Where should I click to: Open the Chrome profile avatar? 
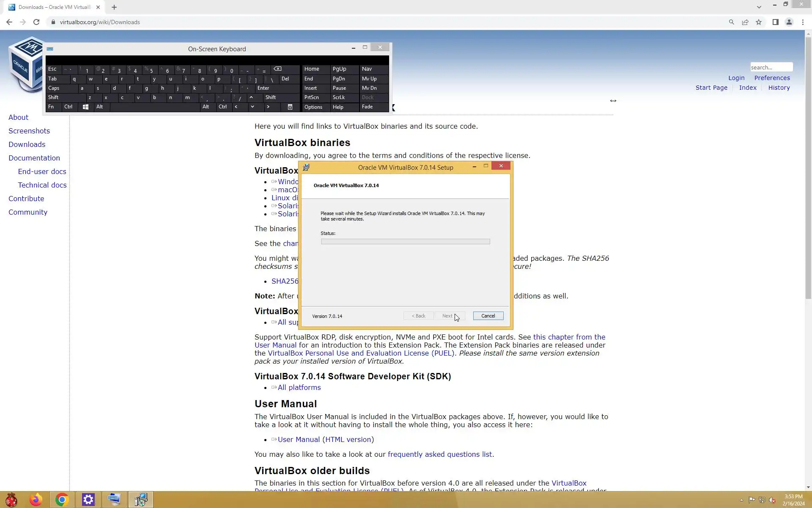789,22
